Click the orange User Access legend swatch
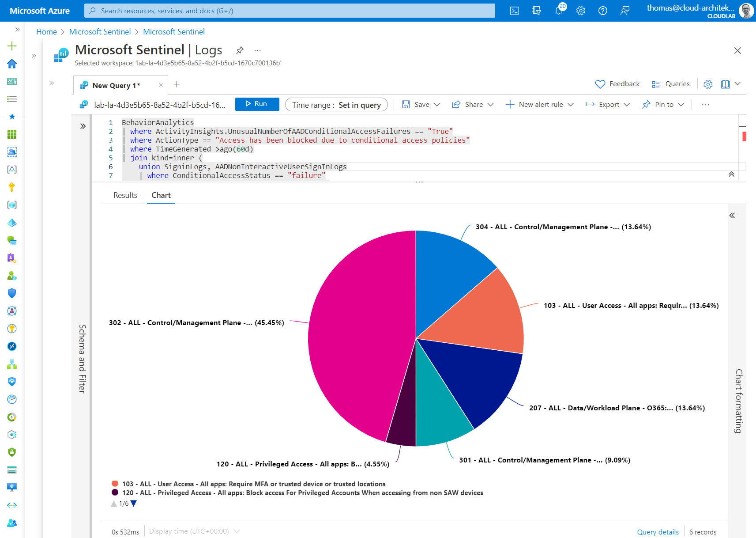This screenshot has width=756, height=538. (x=115, y=483)
